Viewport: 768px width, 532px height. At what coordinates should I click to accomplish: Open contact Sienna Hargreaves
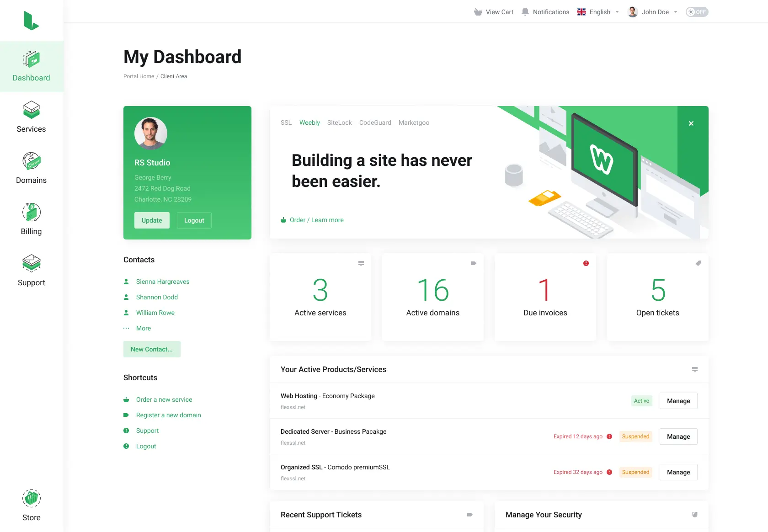pyautogui.click(x=163, y=282)
